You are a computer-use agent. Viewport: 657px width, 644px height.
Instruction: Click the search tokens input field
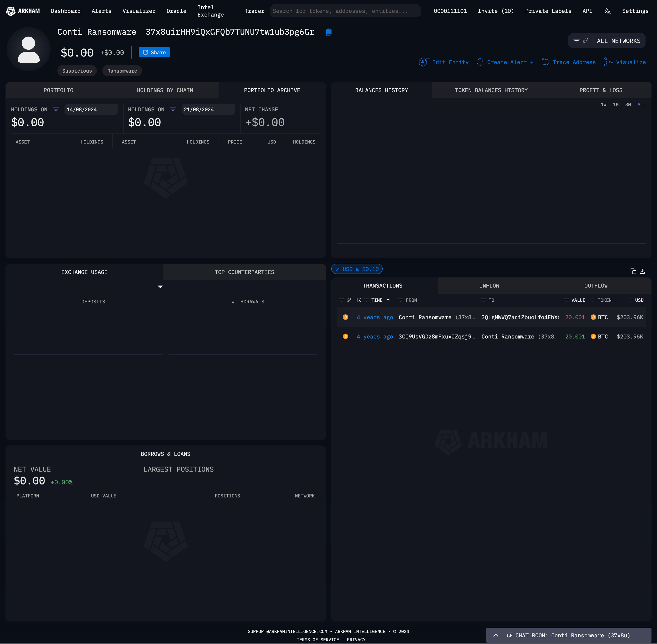tap(345, 11)
